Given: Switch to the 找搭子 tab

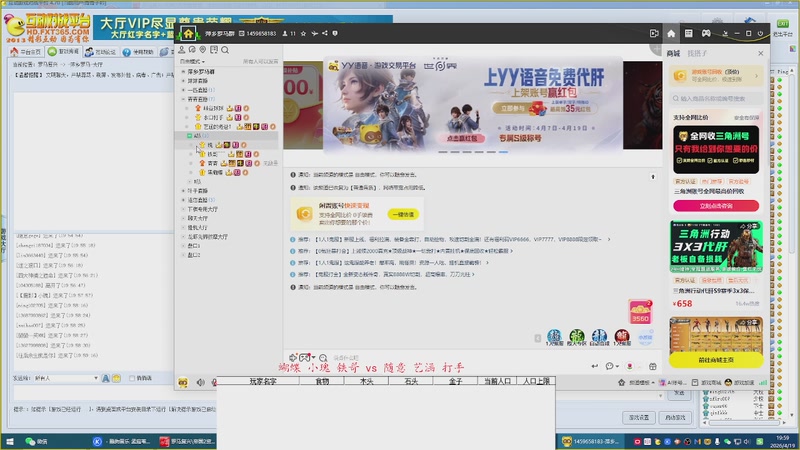Looking at the screenshot, I should [696, 53].
